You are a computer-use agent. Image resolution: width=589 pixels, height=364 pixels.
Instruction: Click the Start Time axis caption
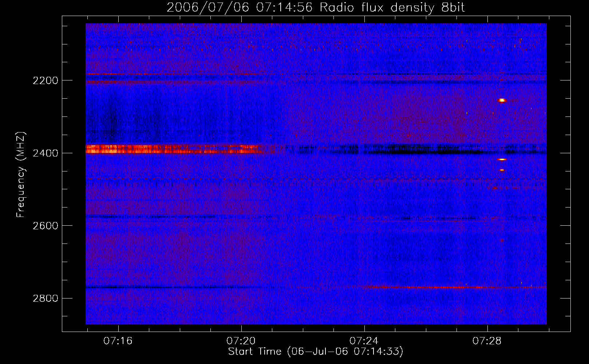point(316,352)
